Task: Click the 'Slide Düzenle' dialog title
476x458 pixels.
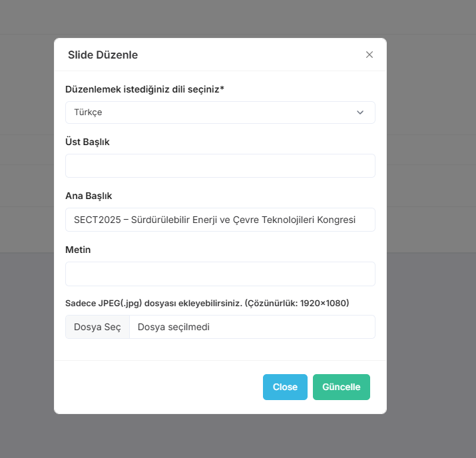Action: click(x=103, y=55)
